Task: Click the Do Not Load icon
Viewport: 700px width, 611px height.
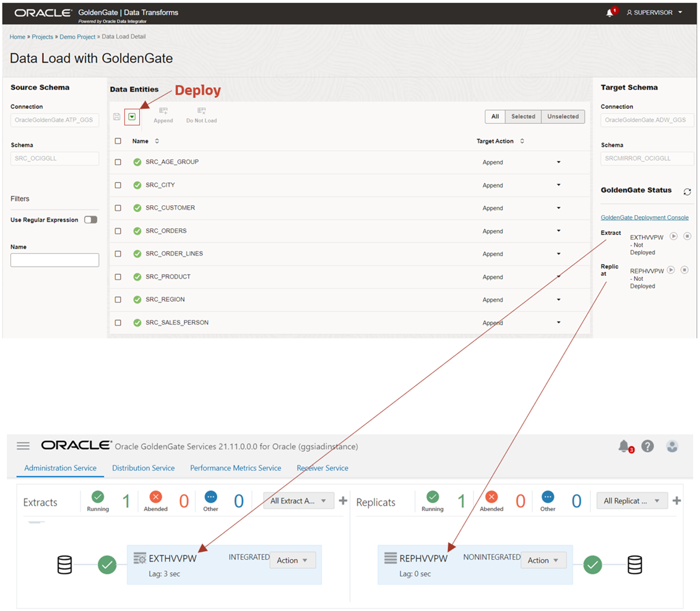Action: tap(201, 113)
